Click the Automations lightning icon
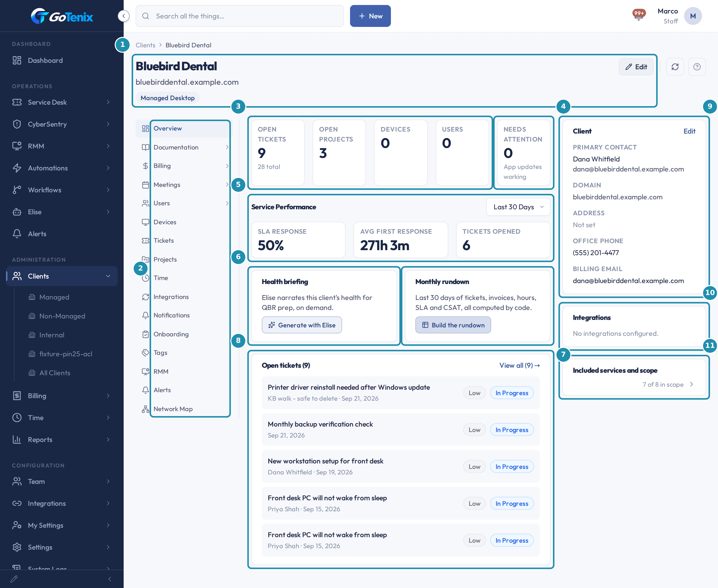The width and height of the screenshot is (718, 588). 17,168
